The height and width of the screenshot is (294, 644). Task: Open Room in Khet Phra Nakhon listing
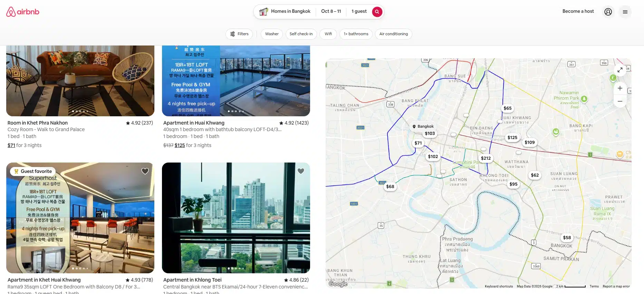38,123
